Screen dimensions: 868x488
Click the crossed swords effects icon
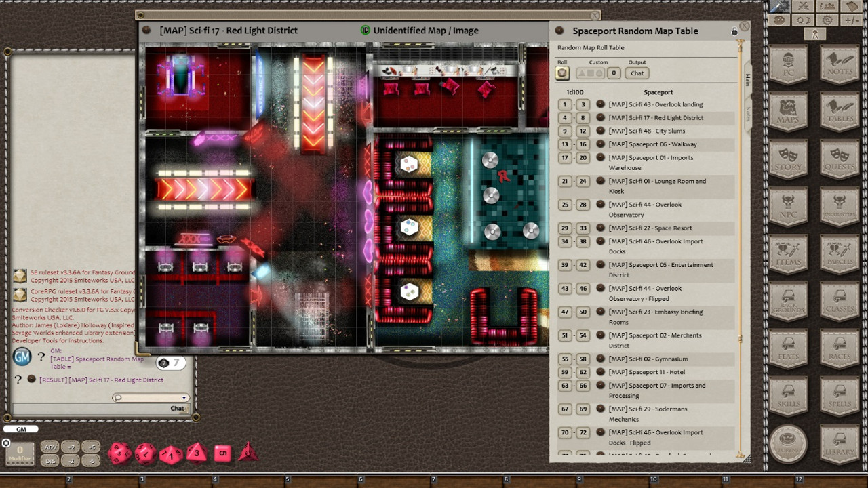(803, 6)
